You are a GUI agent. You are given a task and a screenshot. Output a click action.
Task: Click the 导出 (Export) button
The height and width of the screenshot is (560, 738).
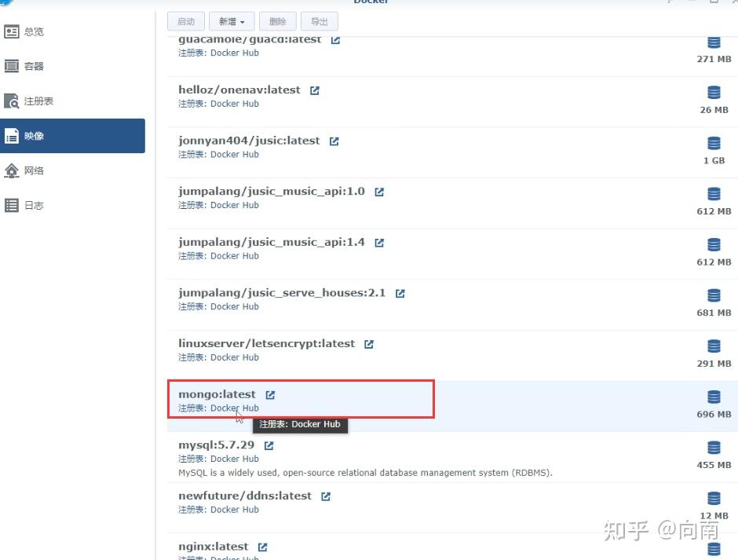pos(320,21)
